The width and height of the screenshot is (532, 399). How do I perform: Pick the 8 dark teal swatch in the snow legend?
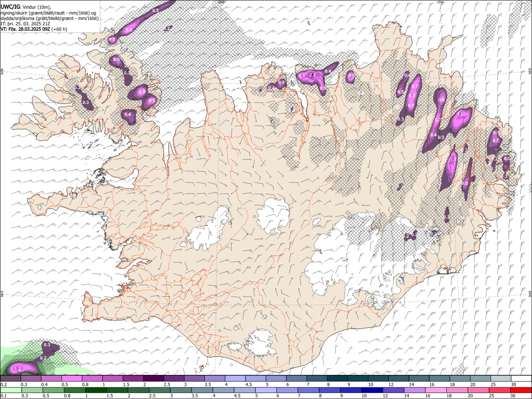(x=337, y=379)
